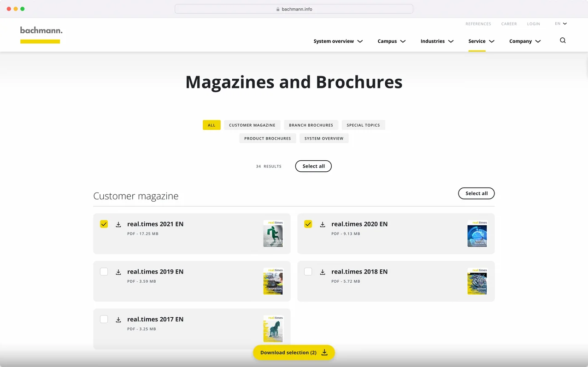Switch to the Product Brochures filter

pos(267,139)
